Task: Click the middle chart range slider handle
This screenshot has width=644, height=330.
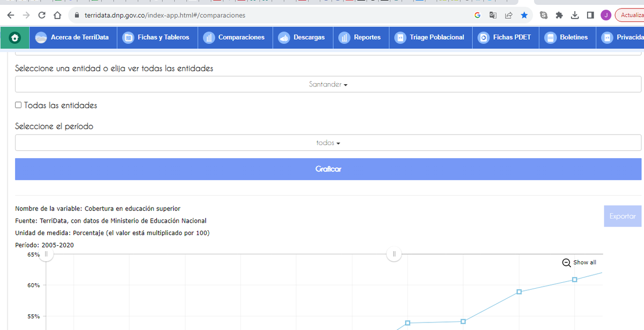Action: click(394, 254)
